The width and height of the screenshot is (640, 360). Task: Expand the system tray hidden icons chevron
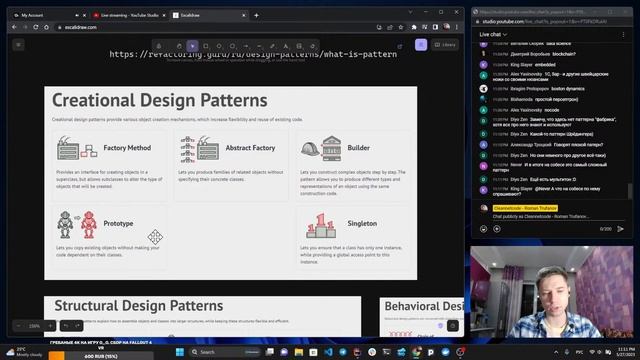pos(556,352)
